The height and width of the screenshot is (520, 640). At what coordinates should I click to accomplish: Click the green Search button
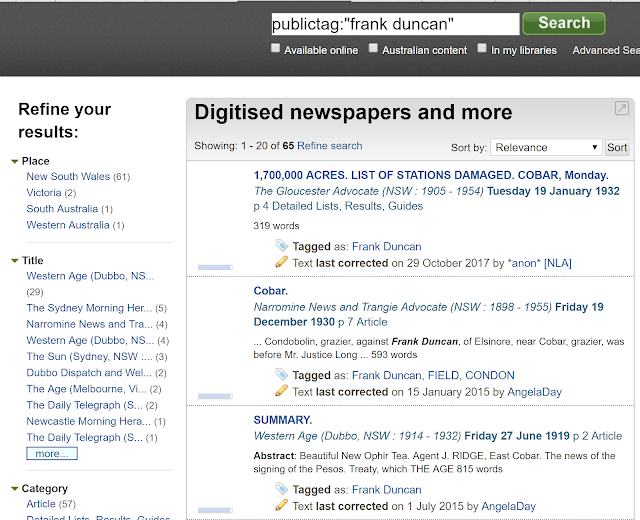pos(564,23)
